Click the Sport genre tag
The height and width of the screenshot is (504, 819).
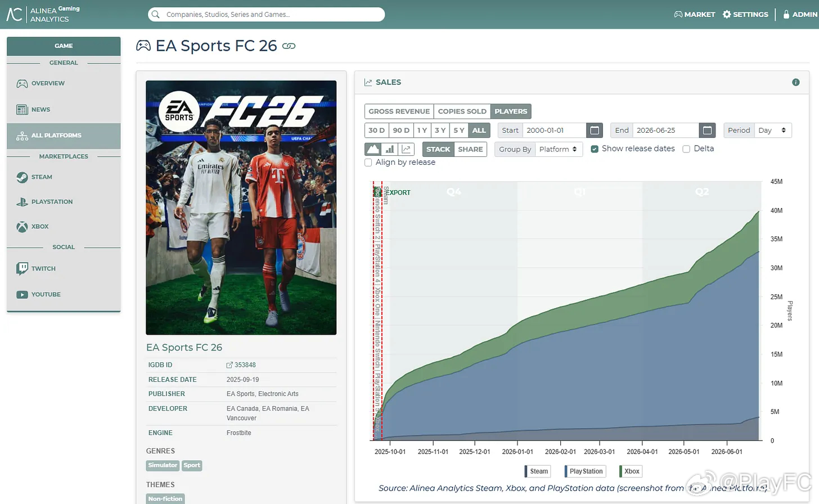tap(192, 465)
